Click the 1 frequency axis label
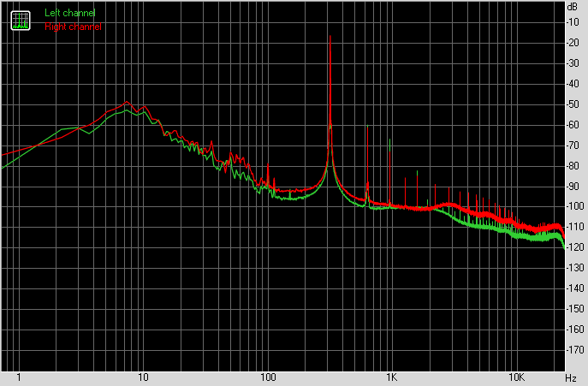The image size is (588, 386). click(19, 377)
